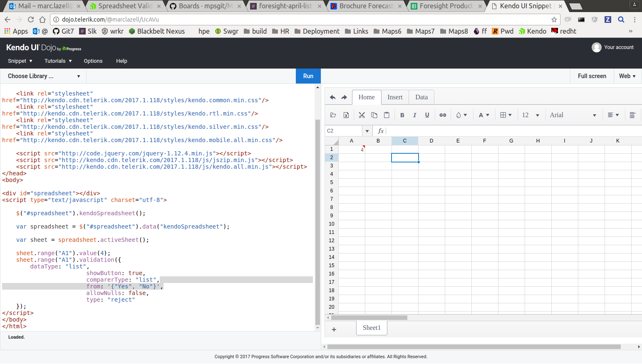
Task: Click the Redo arrow in the spreadsheet
Action: pos(344,97)
